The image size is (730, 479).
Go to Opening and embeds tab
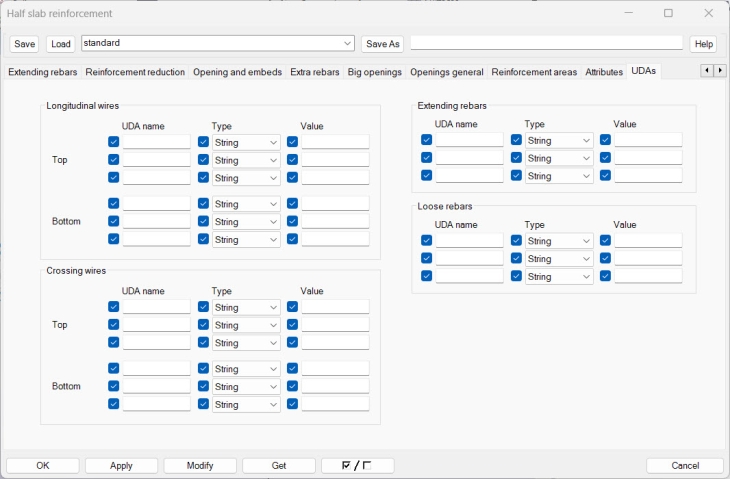pyautogui.click(x=237, y=72)
